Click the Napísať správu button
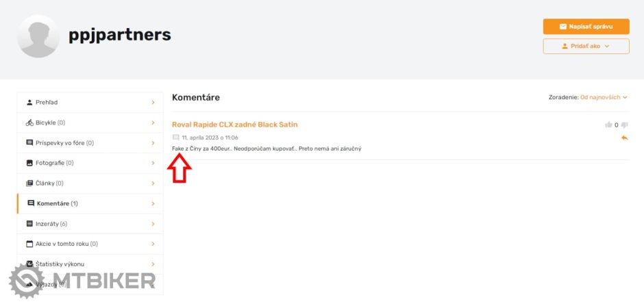 click(x=586, y=27)
